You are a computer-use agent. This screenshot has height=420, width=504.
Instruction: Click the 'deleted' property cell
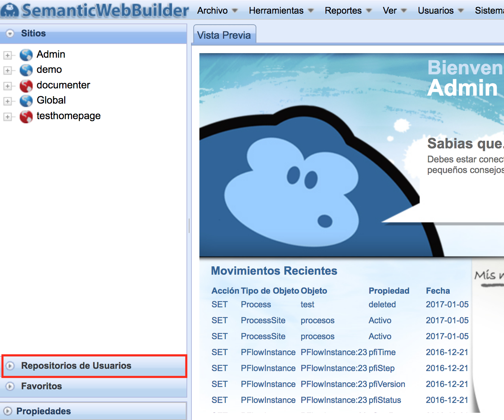pyautogui.click(x=382, y=304)
